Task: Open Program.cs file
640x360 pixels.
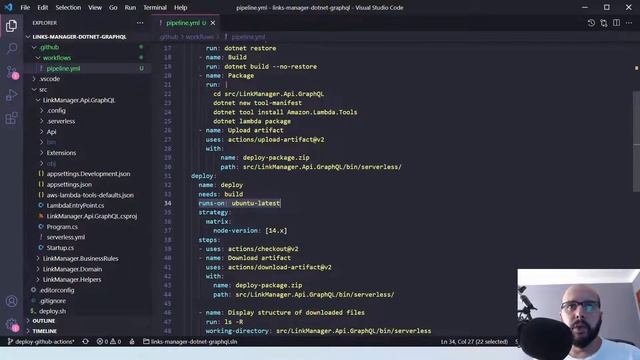Action: click(x=62, y=227)
